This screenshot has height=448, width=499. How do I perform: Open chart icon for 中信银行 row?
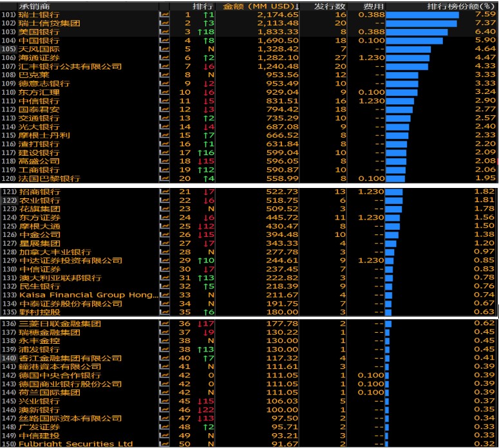(164, 101)
